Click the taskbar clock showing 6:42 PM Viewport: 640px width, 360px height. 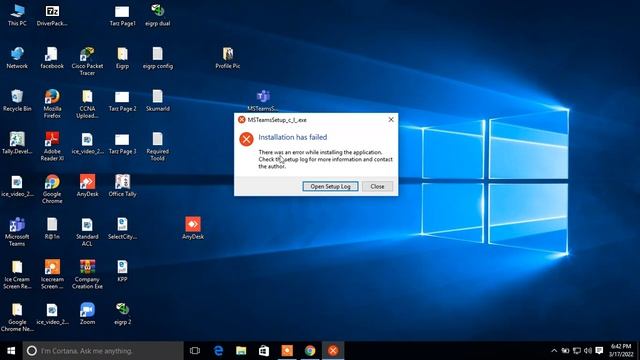tap(621, 351)
